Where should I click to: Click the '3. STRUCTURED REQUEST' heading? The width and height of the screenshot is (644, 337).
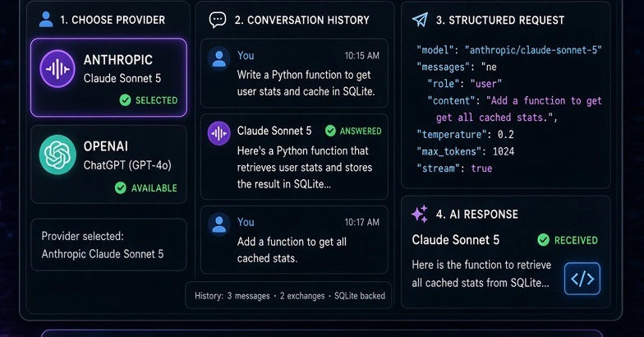point(500,20)
